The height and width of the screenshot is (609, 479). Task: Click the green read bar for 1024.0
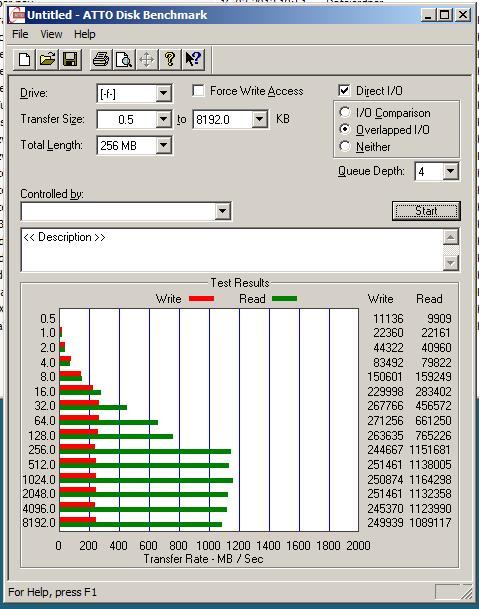coord(146,481)
